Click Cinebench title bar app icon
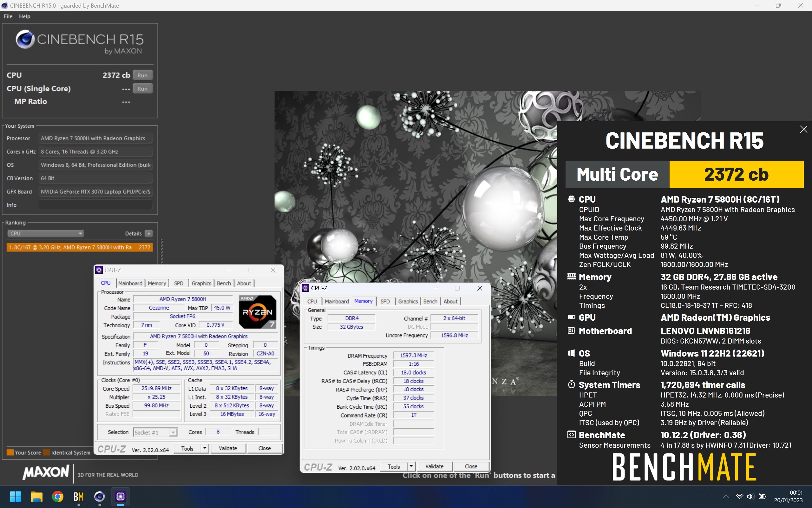The width and height of the screenshot is (812, 508). tap(4, 5)
